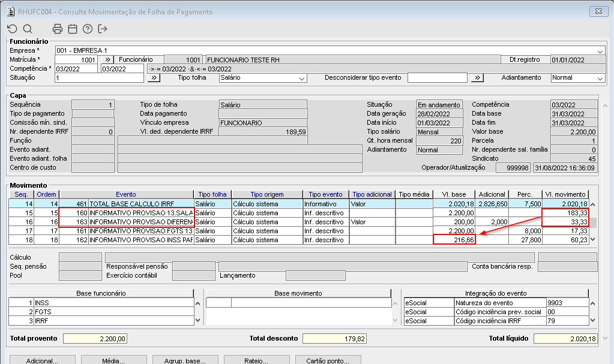Click the magnifying glass search icon
Image resolution: width=614 pixels, height=364 pixels.
[x=28, y=29]
